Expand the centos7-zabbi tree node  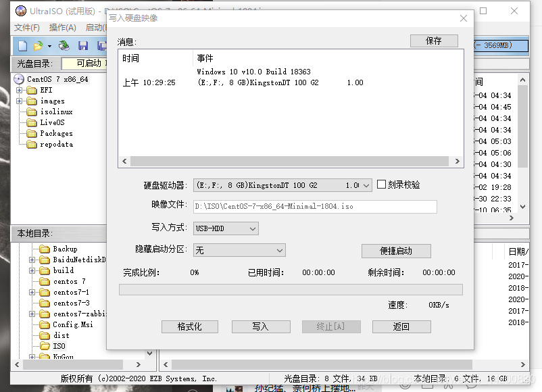tap(32, 314)
